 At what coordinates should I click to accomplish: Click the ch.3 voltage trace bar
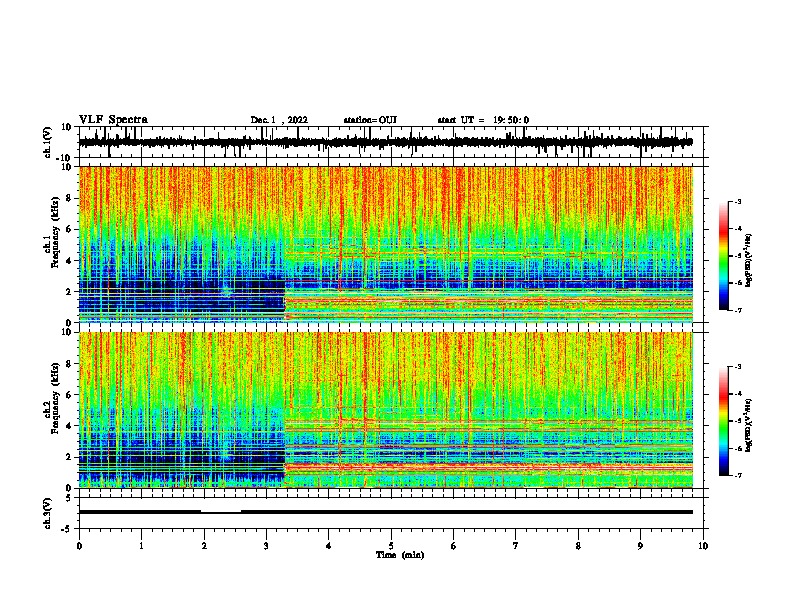click(x=385, y=512)
